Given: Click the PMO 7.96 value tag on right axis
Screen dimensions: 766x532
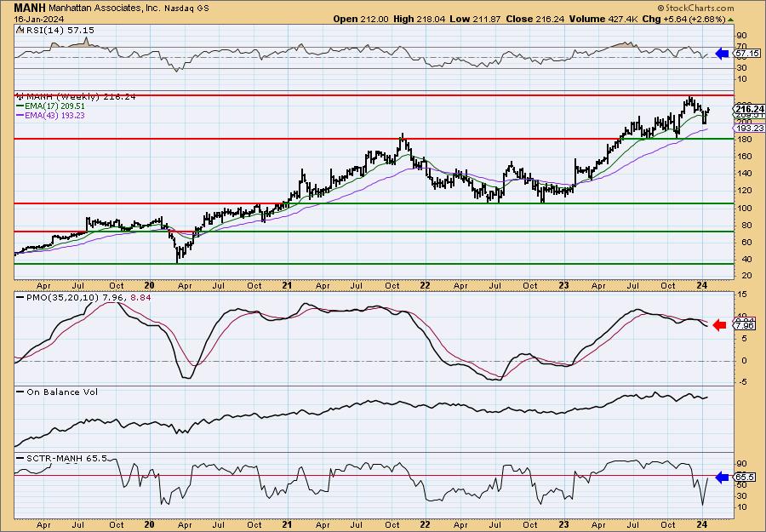Looking at the screenshot, I should pyautogui.click(x=746, y=325).
